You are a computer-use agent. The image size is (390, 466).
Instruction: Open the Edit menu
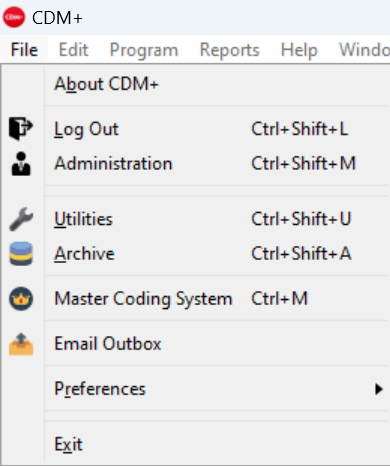(x=73, y=50)
